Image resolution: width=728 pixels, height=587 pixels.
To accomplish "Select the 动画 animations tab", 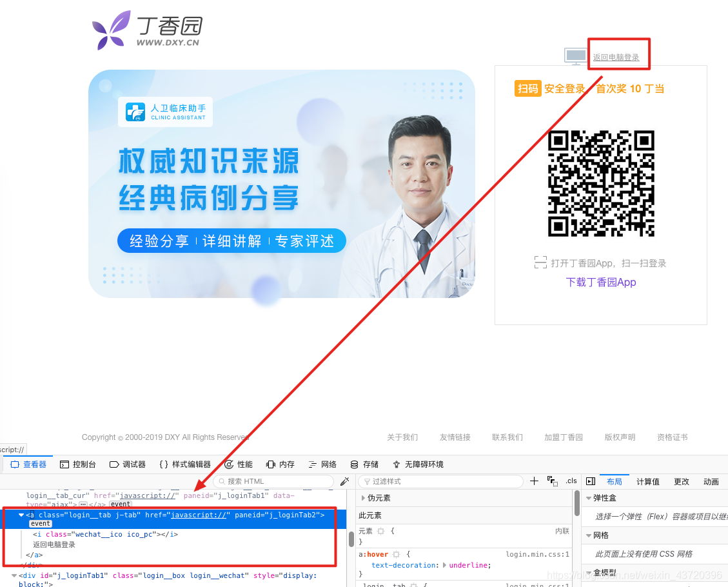I will point(711,482).
